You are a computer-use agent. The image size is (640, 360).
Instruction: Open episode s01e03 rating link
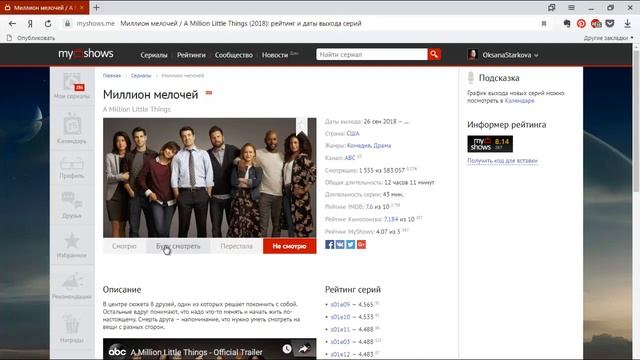(x=340, y=342)
